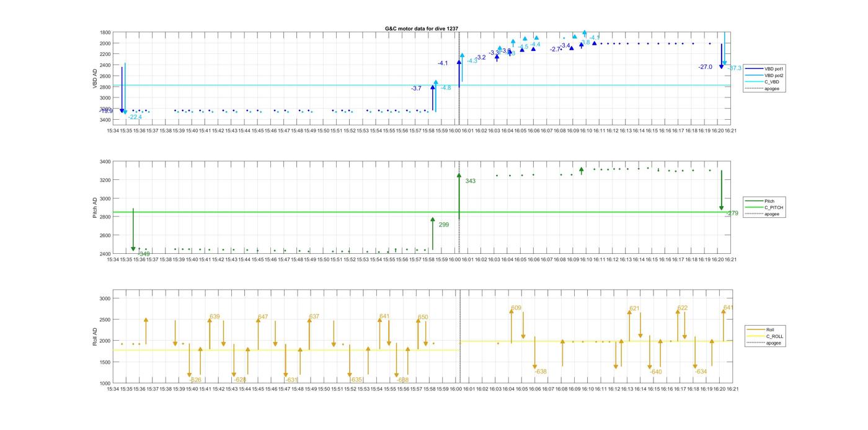
Task: Click the '-349' Pitch data label
Action: click(x=144, y=254)
